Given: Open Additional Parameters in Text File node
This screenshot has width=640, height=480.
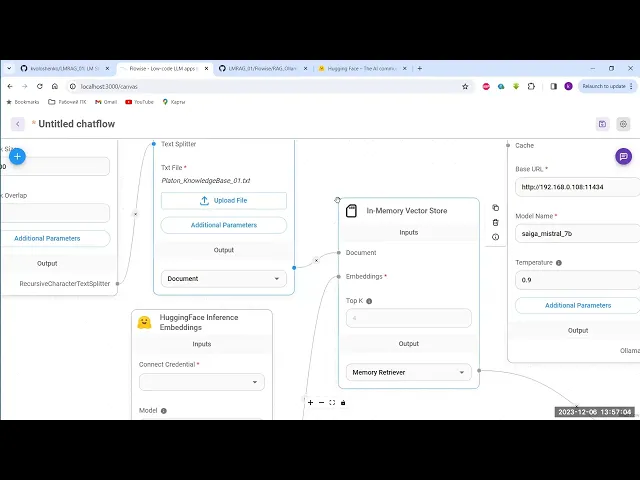Looking at the screenshot, I should (x=224, y=225).
